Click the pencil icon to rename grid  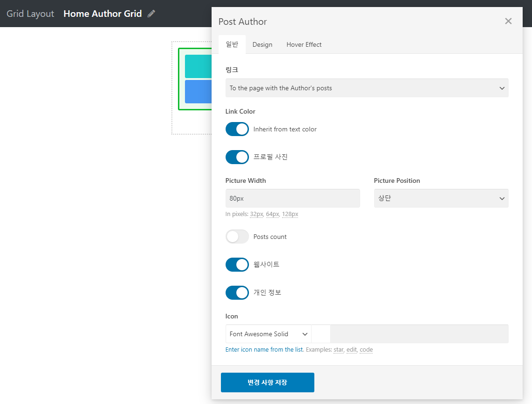click(x=151, y=14)
